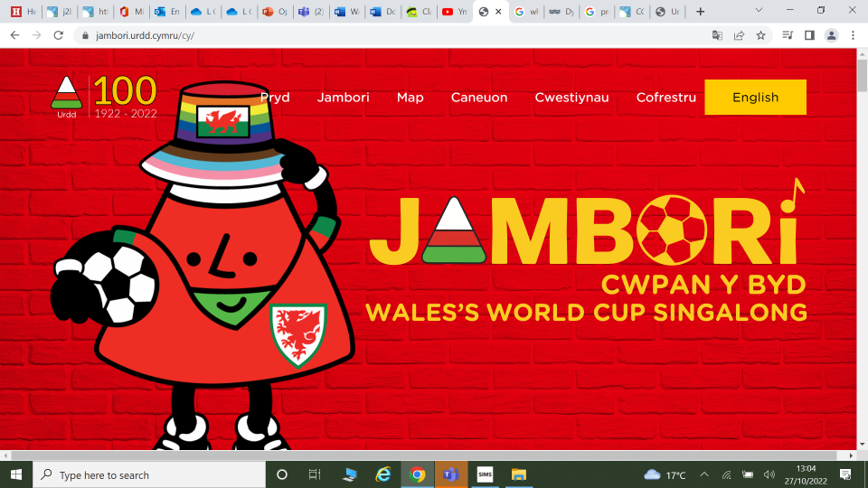Launch Internet Explorer from the taskbar
Image resolution: width=868 pixels, height=488 pixels.
[383, 474]
